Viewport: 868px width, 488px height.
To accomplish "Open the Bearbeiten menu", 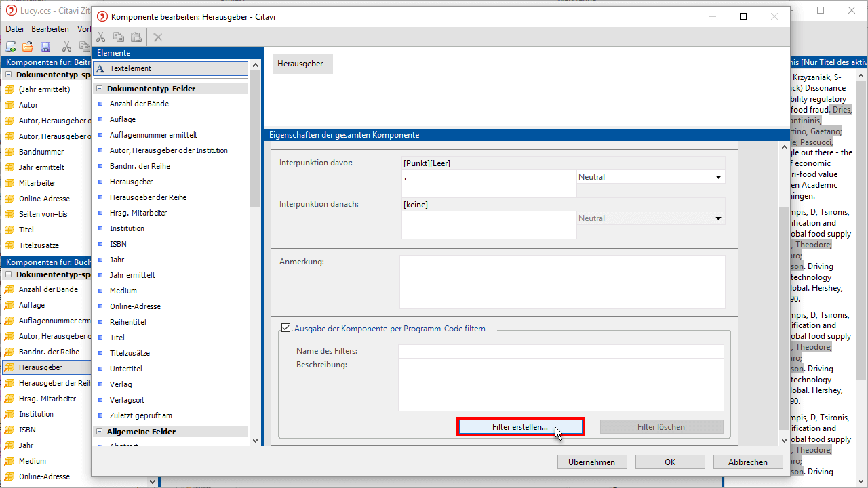I will point(50,29).
